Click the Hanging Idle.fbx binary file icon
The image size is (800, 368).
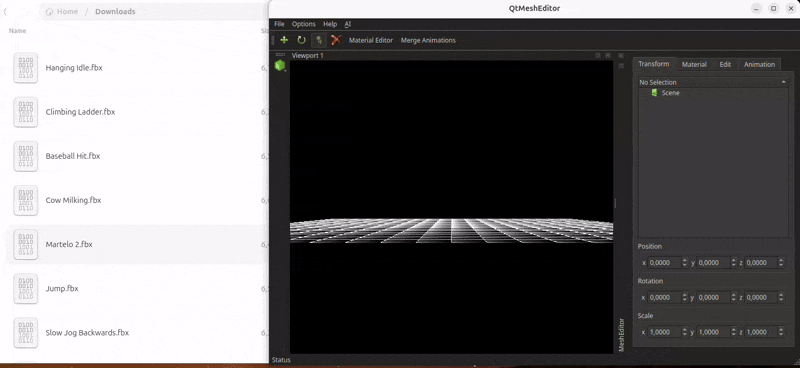pyautogui.click(x=26, y=68)
